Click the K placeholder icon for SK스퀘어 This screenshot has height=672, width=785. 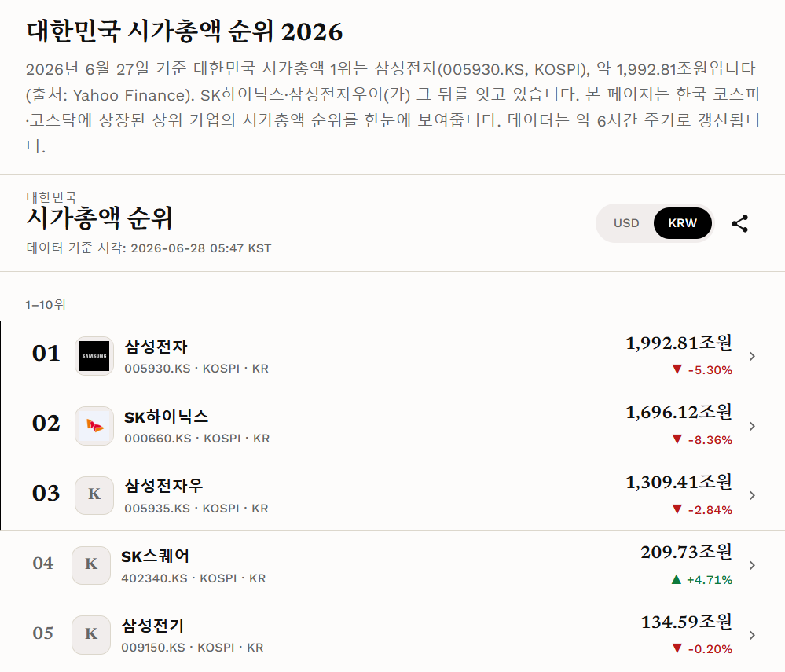pyautogui.click(x=91, y=565)
